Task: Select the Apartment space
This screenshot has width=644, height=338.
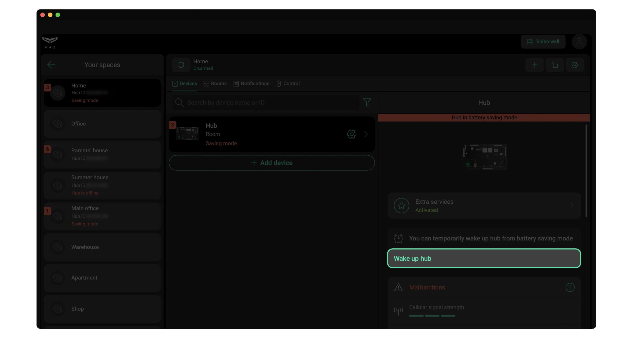Action: tap(103, 278)
